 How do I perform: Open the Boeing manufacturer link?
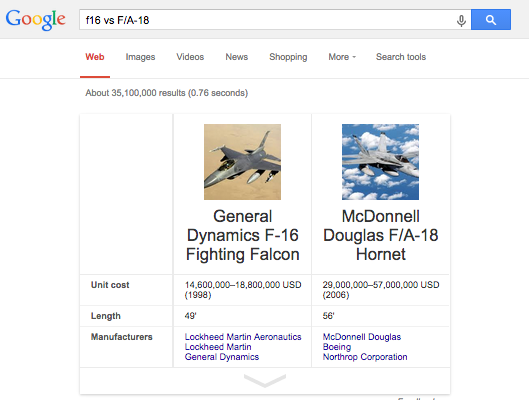(337, 347)
